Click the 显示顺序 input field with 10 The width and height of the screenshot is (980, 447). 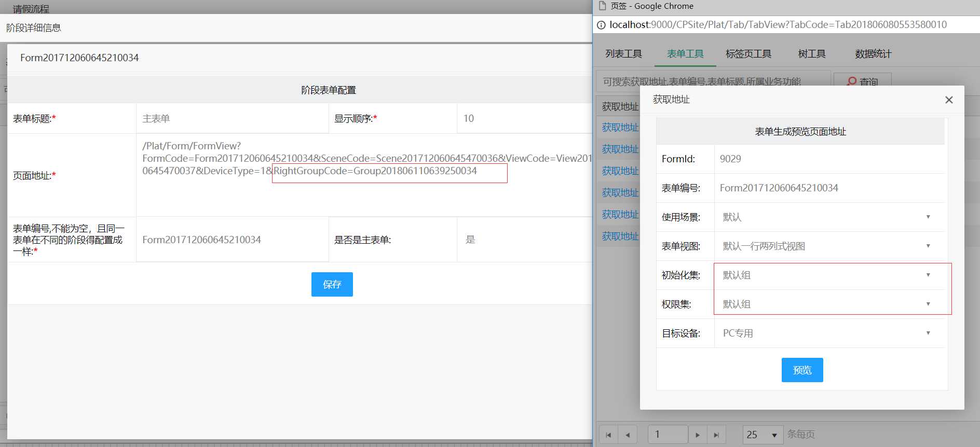click(x=524, y=118)
